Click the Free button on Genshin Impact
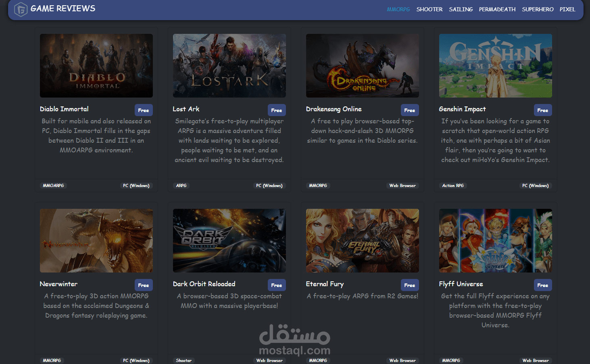Viewport: 590px width, 364px height. coord(543,110)
